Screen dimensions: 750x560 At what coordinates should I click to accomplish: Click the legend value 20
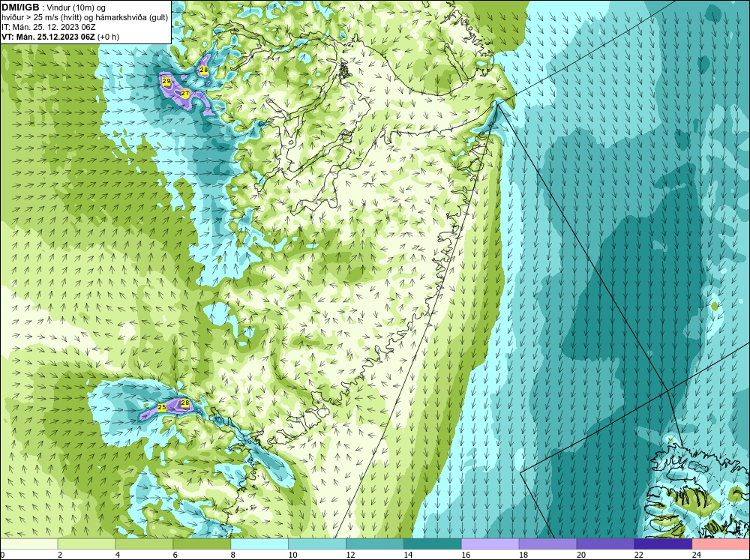[x=581, y=555]
